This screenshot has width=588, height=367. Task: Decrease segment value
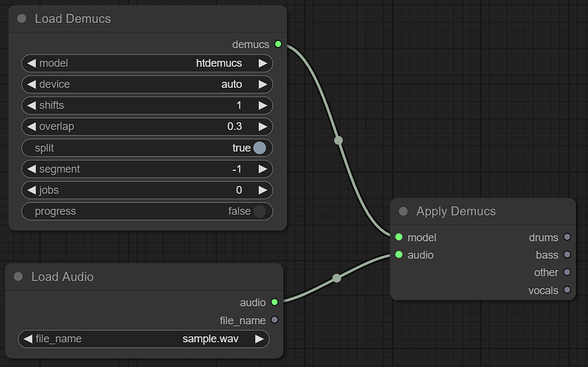coord(31,169)
